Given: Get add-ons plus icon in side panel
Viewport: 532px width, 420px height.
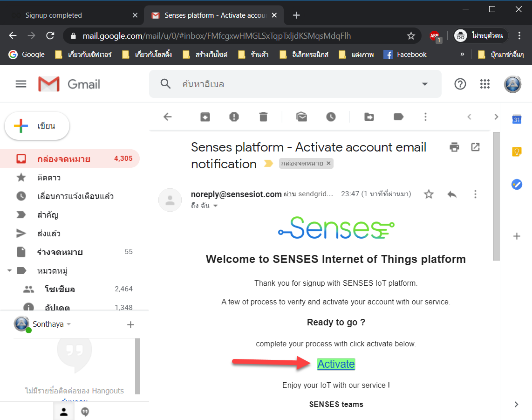Looking at the screenshot, I should click(x=516, y=236).
